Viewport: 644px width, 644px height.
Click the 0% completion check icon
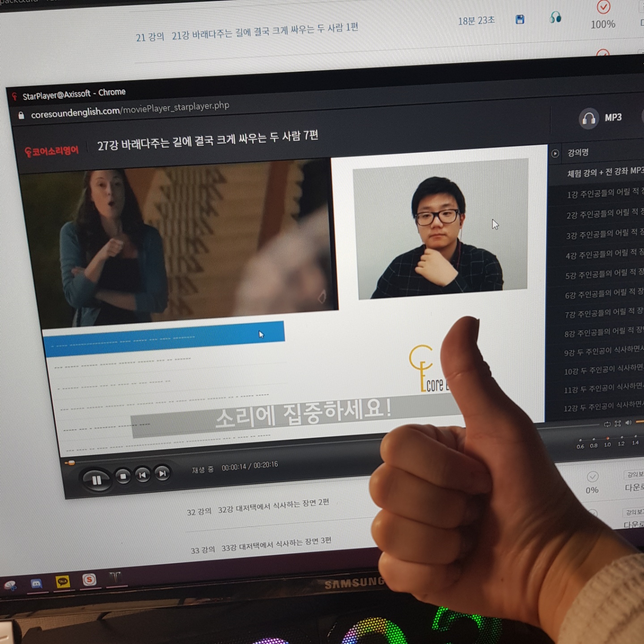pos(593,476)
